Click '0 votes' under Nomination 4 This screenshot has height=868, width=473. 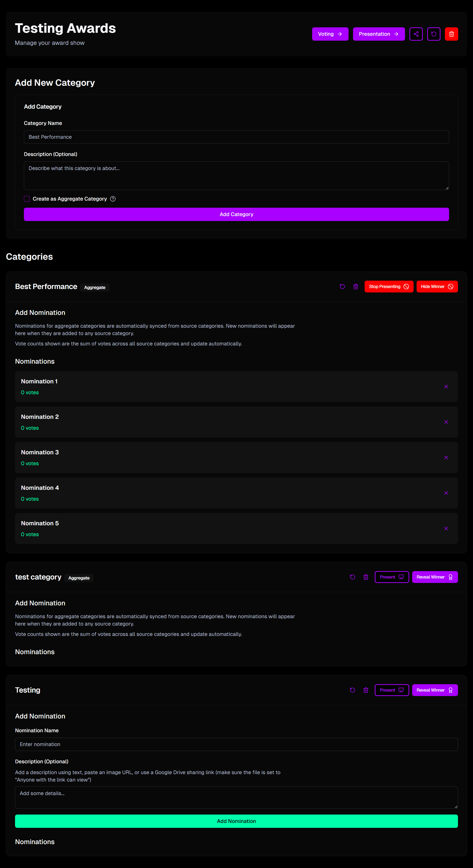click(30, 499)
